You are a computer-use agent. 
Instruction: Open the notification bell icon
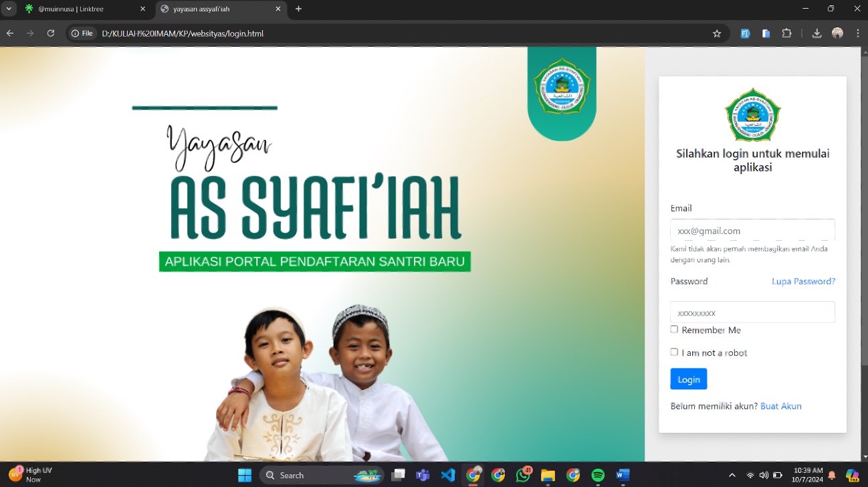(832, 476)
